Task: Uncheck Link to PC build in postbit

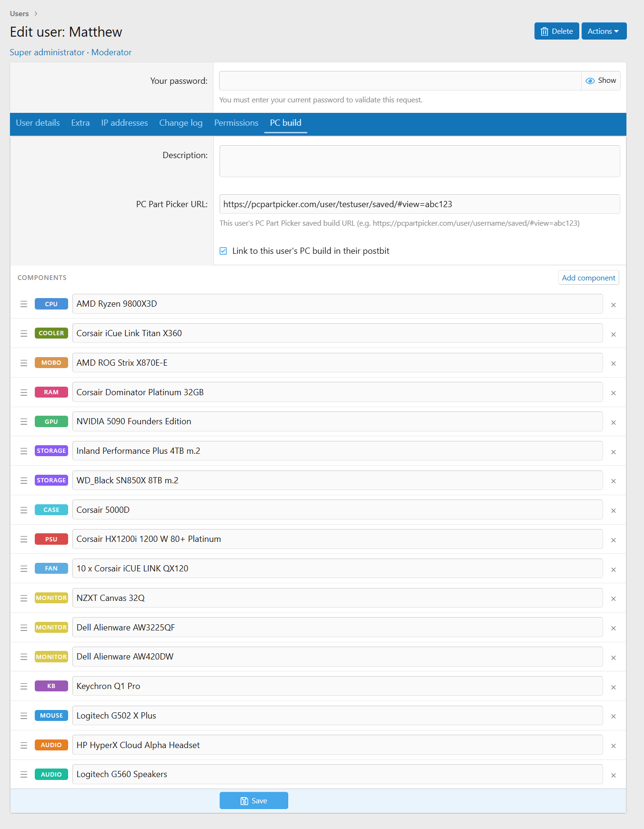Action: point(223,251)
